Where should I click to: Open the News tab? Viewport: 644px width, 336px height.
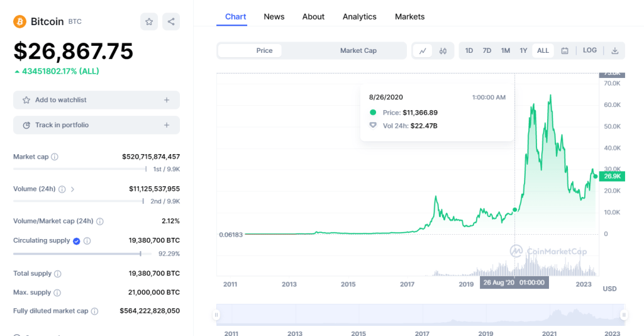coord(274,17)
